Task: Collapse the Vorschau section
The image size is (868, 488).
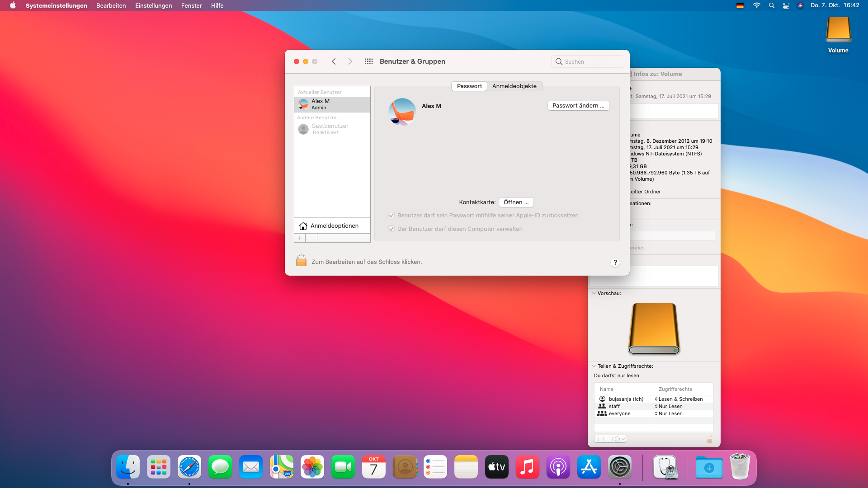Action: [x=594, y=293]
